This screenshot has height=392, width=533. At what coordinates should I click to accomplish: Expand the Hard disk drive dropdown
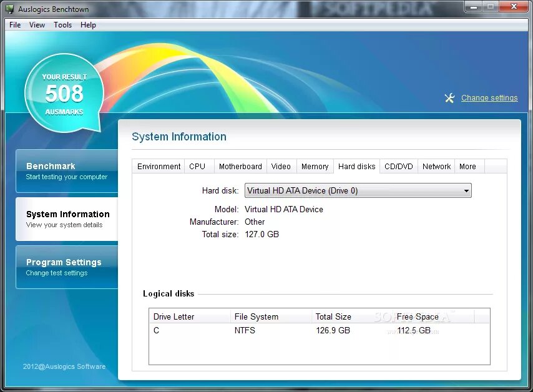pyautogui.click(x=358, y=191)
